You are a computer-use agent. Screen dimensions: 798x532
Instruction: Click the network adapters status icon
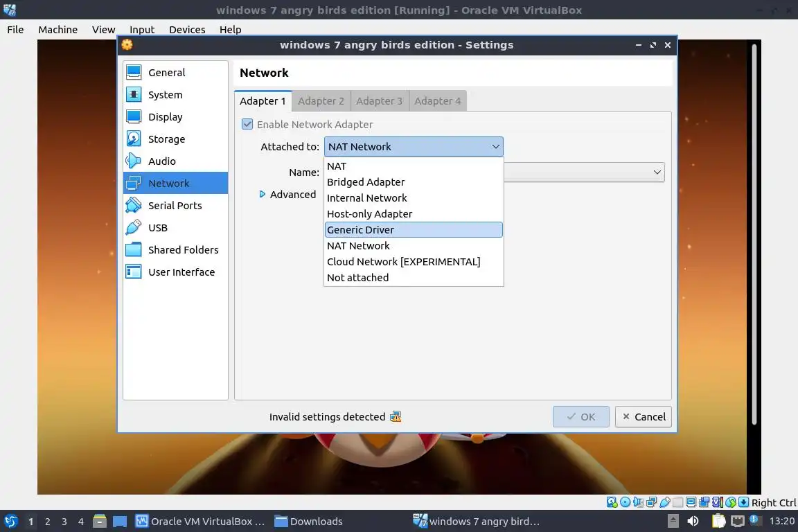pos(651,502)
